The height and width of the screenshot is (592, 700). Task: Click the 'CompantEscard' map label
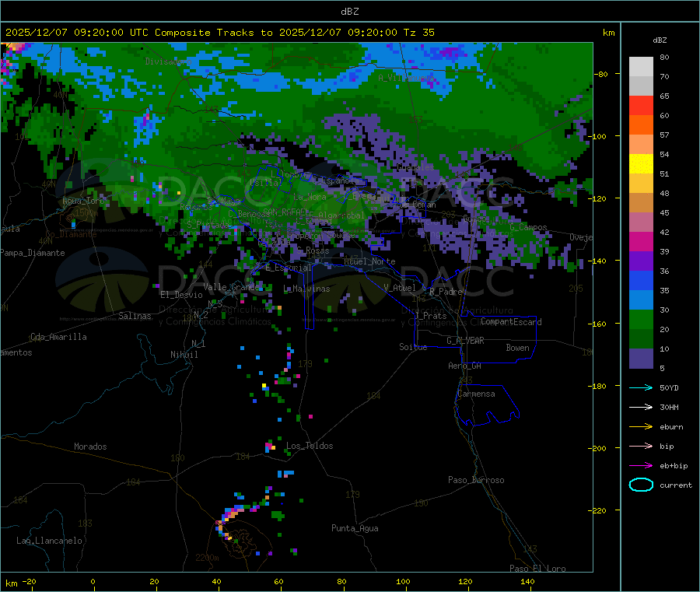tap(511, 322)
